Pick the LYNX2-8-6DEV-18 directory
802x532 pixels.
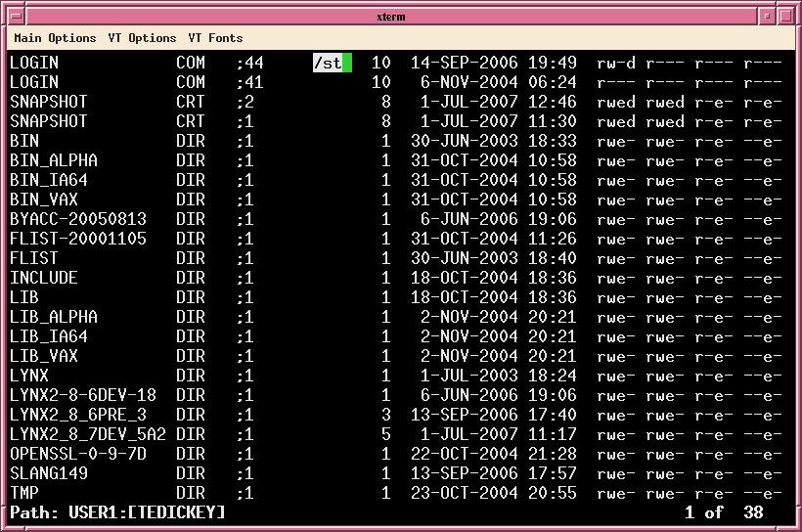(x=83, y=395)
